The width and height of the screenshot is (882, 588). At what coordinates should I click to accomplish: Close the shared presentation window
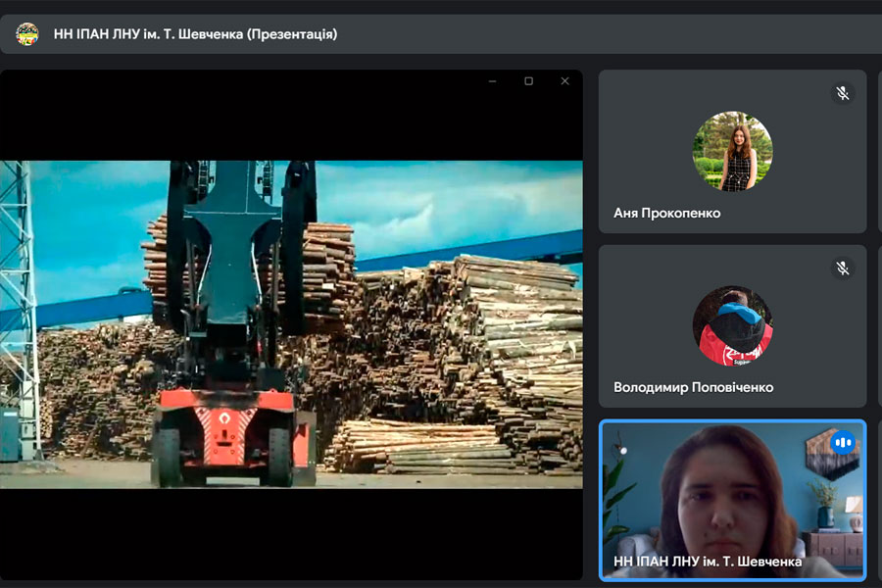[564, 81]
